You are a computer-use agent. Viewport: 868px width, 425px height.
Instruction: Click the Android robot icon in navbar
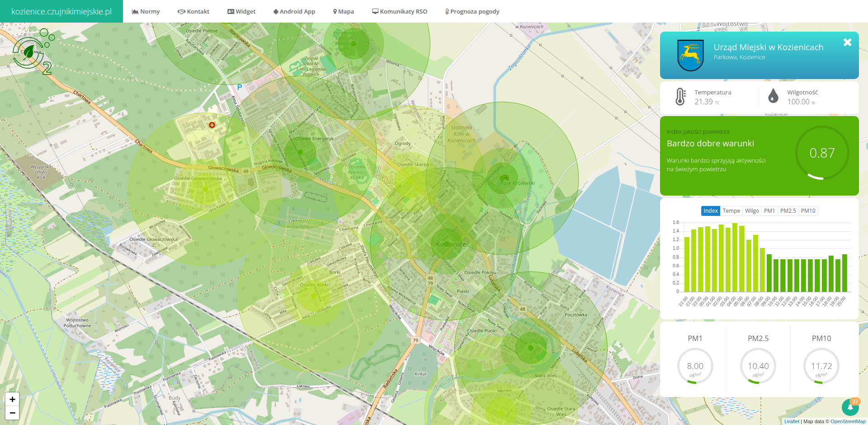click(276, 12)
